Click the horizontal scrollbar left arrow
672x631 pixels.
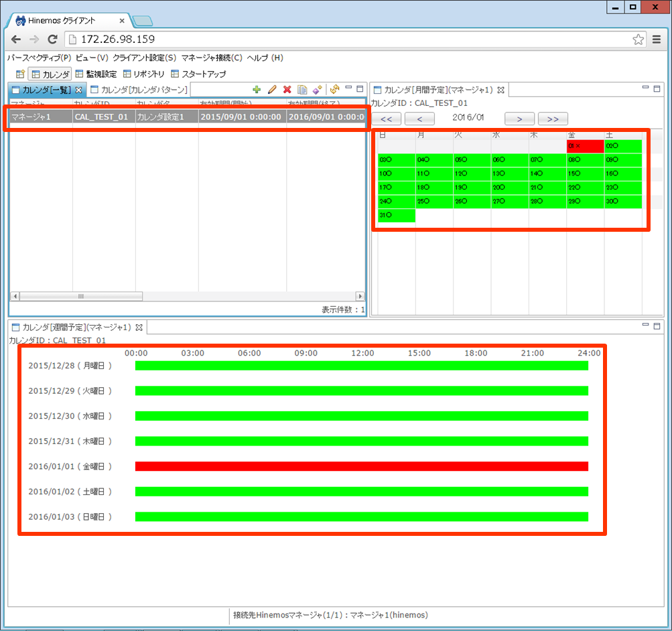point(15,297)
